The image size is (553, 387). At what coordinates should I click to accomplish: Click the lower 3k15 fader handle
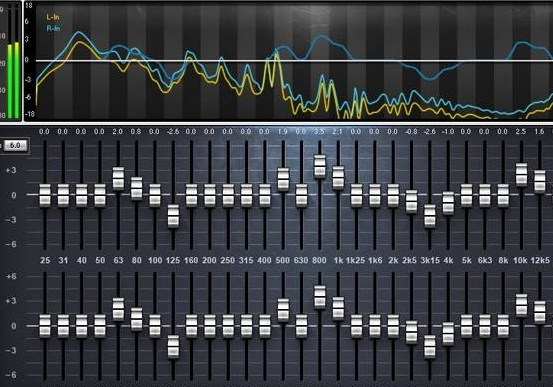point(430,347)
